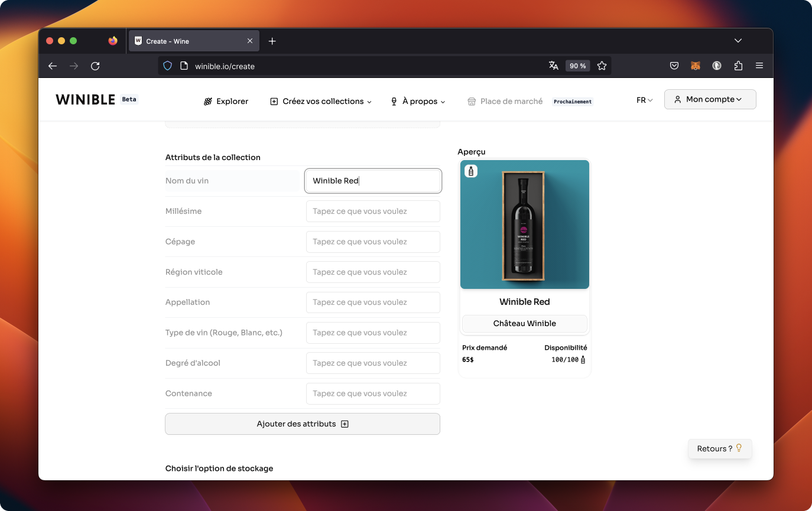
Task: Click Ajouter des attributs button
Action: click(x=303, y=424)
